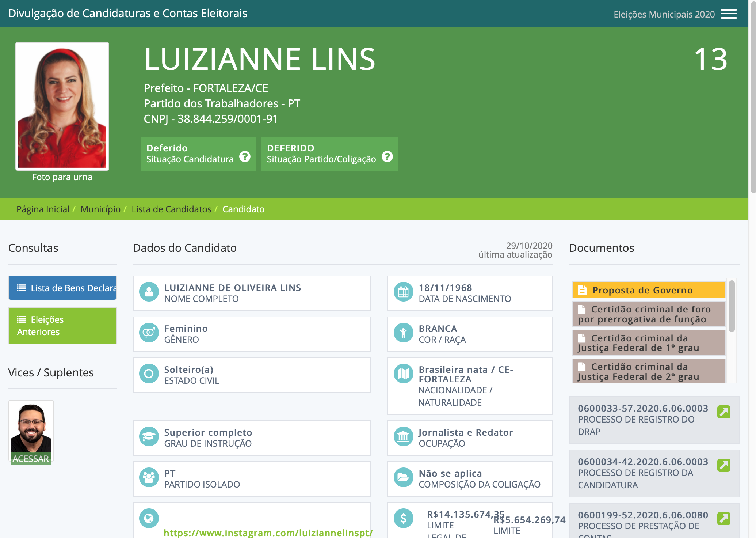This screenshot has width=756, height=538.
Task: Select the Candidato breadcrumb
Action: (244, 209)
